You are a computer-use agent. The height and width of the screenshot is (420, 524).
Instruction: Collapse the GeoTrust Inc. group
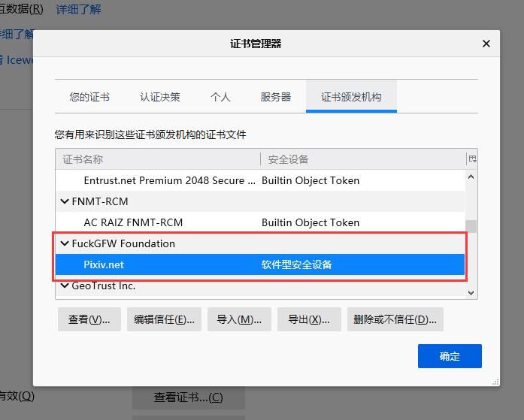(x=65, y=286)
